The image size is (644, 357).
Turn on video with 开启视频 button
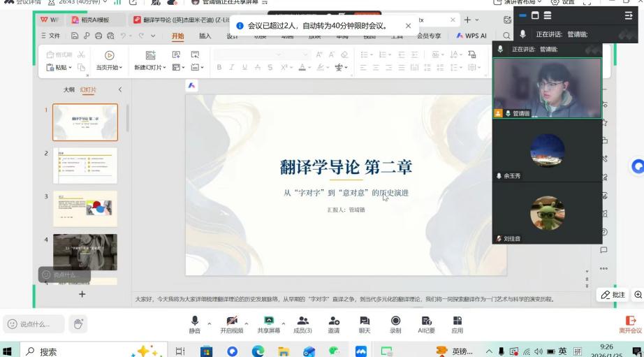click(231, 321)
